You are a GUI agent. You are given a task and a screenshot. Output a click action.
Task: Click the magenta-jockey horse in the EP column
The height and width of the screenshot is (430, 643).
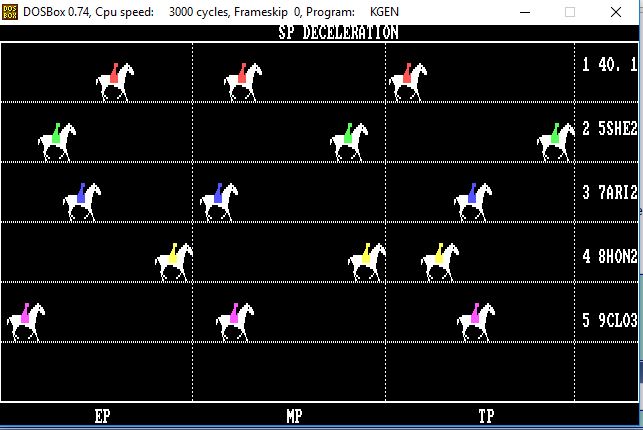click(26, 322)
